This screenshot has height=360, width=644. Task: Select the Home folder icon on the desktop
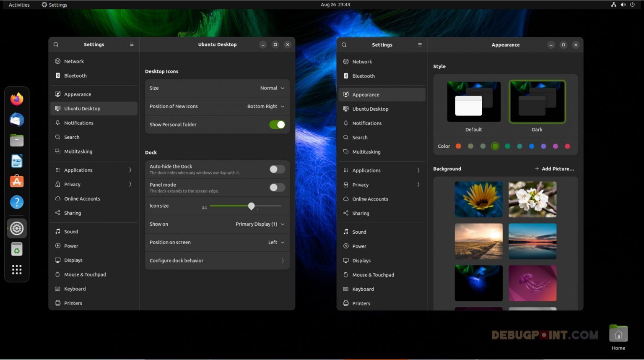(618, 338)
